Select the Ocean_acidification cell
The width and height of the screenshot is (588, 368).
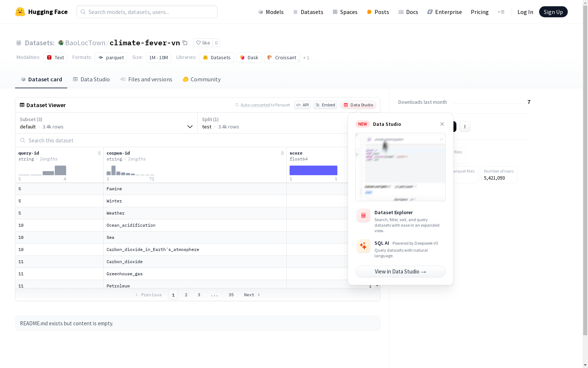click(195, 225)
